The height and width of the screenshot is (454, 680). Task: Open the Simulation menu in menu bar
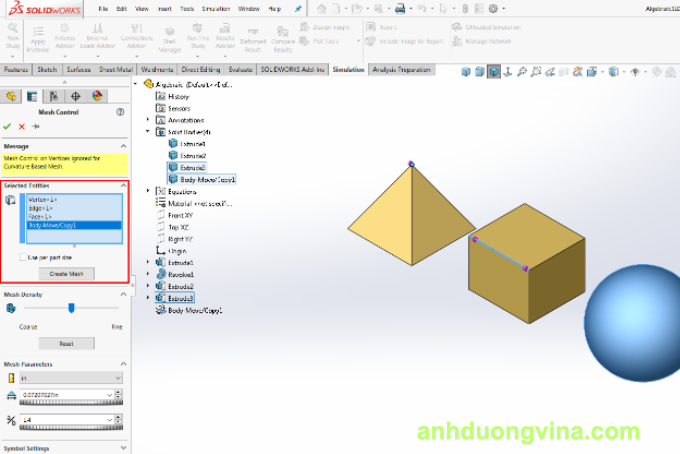[x=216, y=8]
